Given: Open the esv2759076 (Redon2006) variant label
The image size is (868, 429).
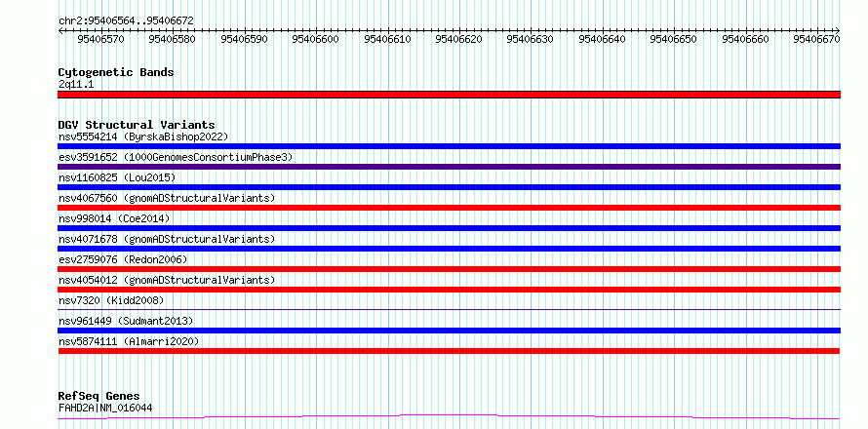Looking at the screenshot, I should (123, 259).
